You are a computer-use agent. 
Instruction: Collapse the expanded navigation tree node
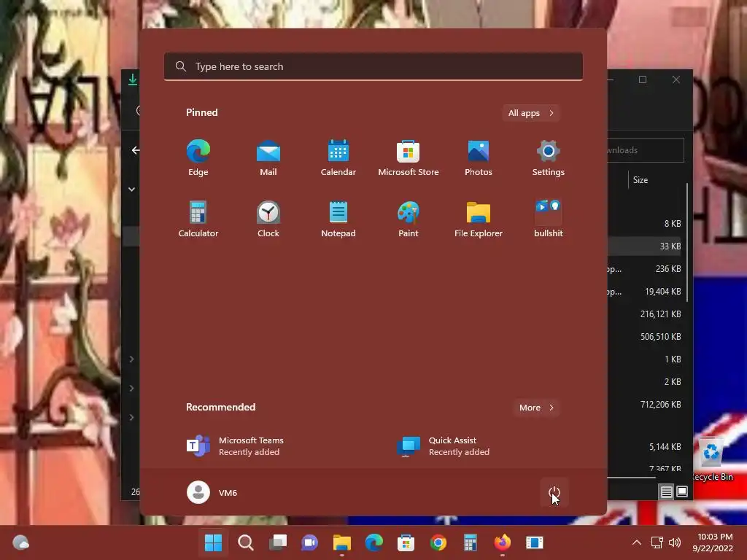pyautogui.click(x=131, y=190)
